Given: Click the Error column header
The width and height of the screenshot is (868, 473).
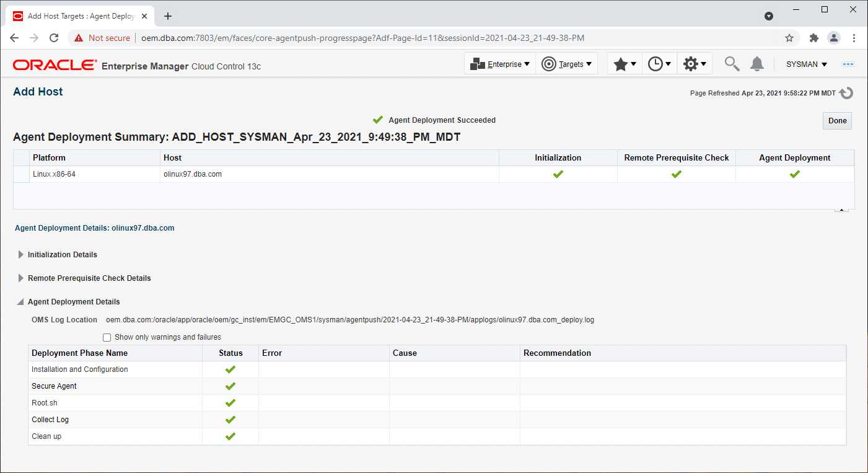Looking at the screenshot, I should tap(324, 353).
